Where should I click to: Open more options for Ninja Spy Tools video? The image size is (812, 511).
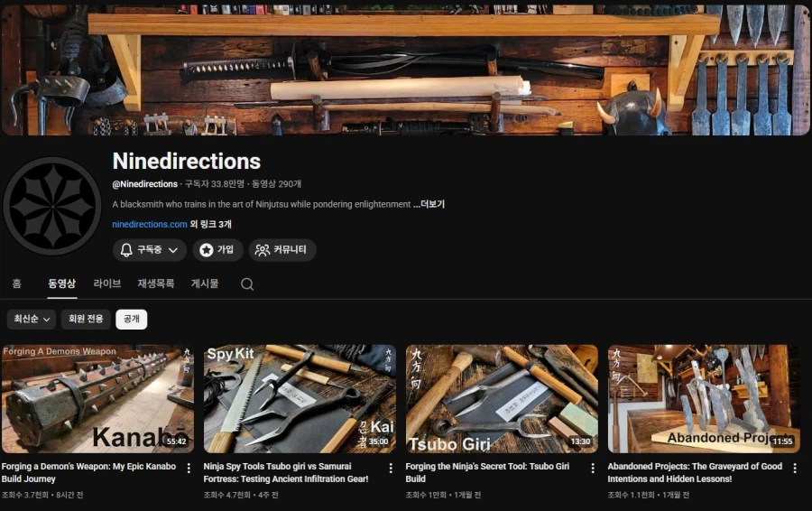(391, 469)
